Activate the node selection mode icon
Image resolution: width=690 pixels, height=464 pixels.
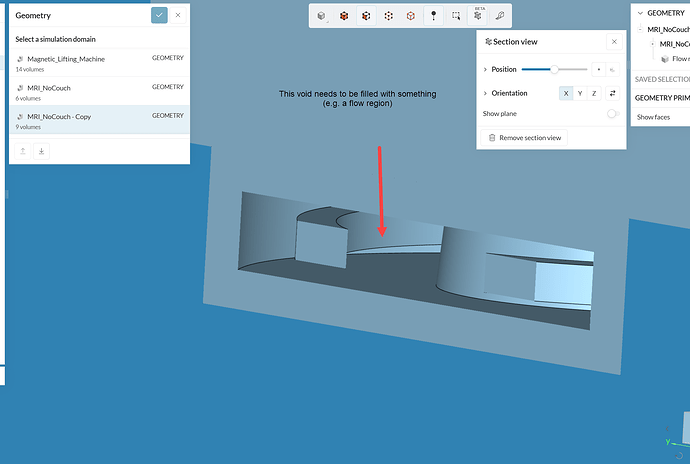tap(411, 16)
